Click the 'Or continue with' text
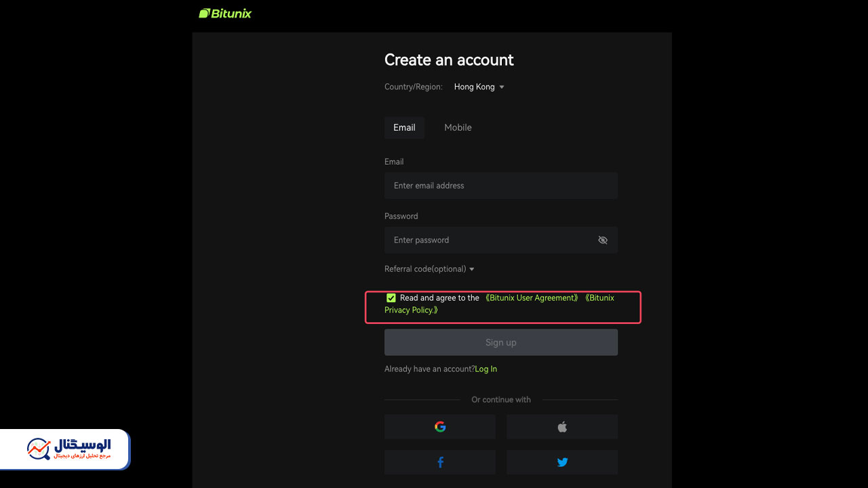Image resolution: width=868 pixels, height=488 pixels. pyautogui.click(x=501, y=399)
